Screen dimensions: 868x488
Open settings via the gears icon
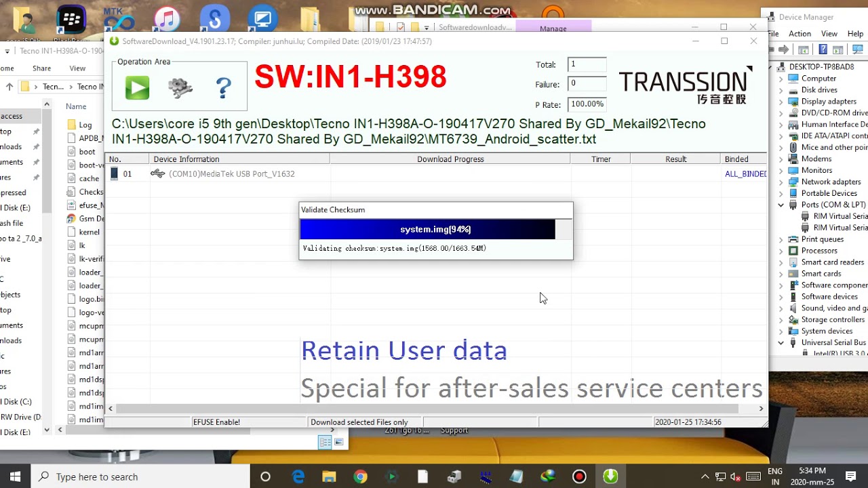coord(180,88)
